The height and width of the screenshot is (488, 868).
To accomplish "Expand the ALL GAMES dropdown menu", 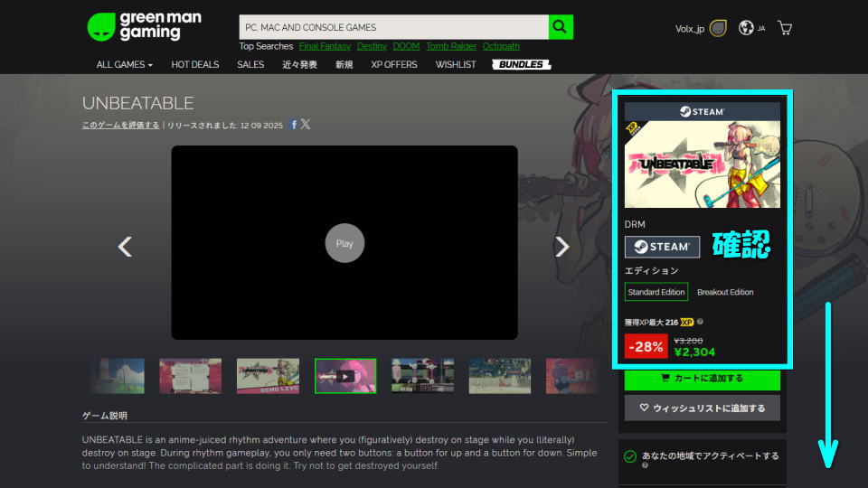I will pyautogui.click(x=125, y=64).
